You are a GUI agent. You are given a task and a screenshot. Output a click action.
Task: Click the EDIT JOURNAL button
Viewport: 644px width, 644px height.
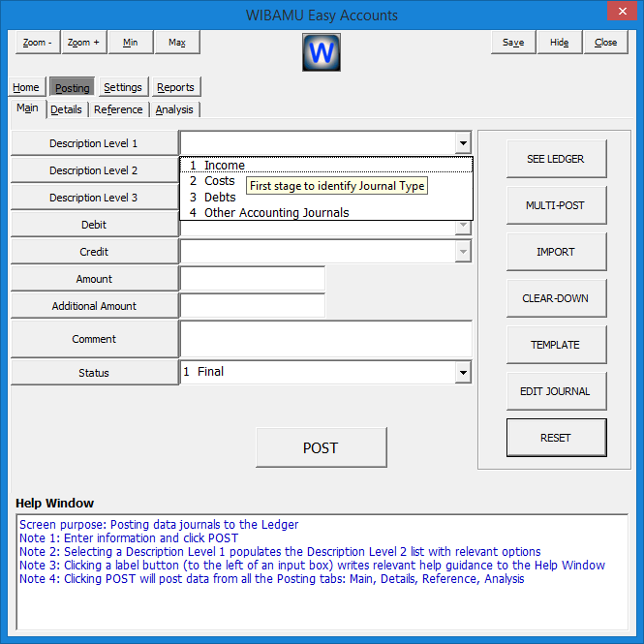556,391
